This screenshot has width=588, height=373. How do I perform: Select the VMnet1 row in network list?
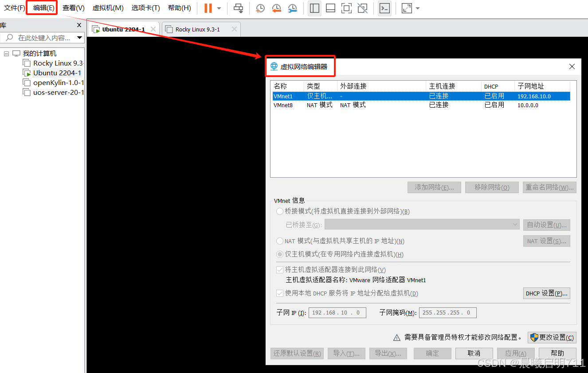[421, 96]
